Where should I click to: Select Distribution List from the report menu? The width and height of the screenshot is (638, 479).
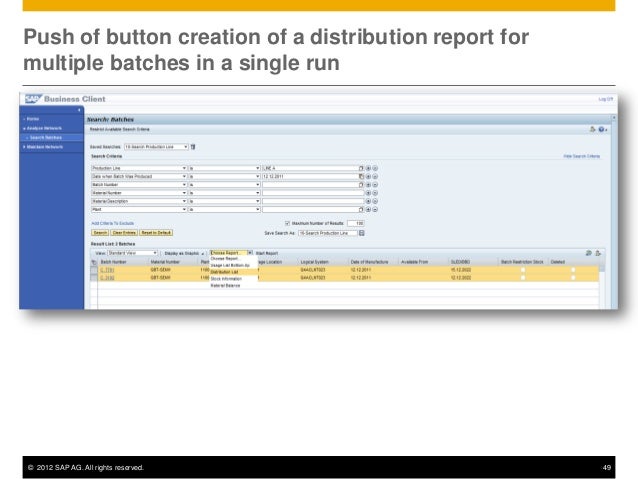point(224,271)
